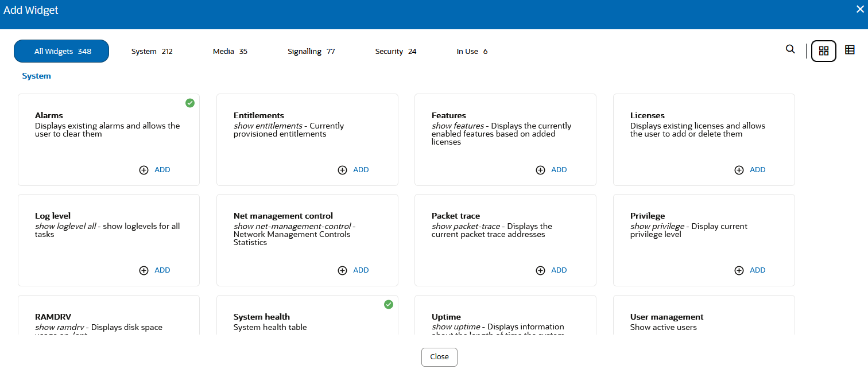Click the Licenses card title

648,115
